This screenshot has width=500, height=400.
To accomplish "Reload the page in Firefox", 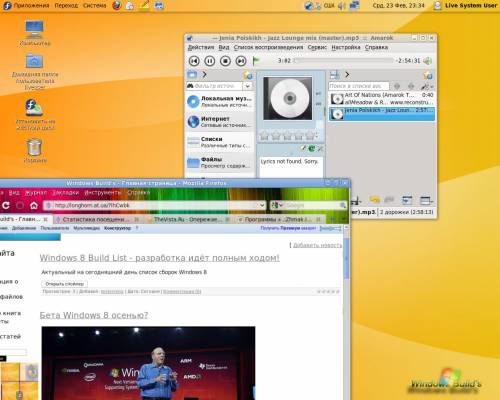I will (5, 205).
